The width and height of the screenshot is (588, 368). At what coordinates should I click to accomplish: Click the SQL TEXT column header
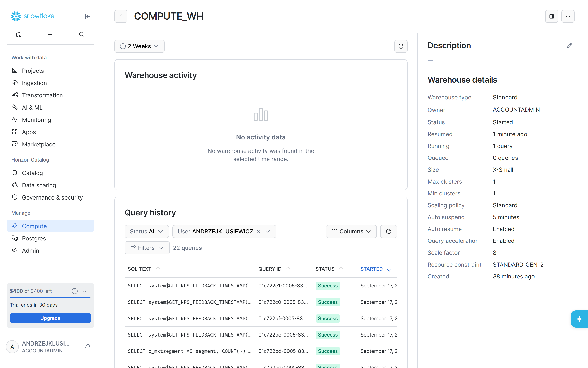point(139,269)
